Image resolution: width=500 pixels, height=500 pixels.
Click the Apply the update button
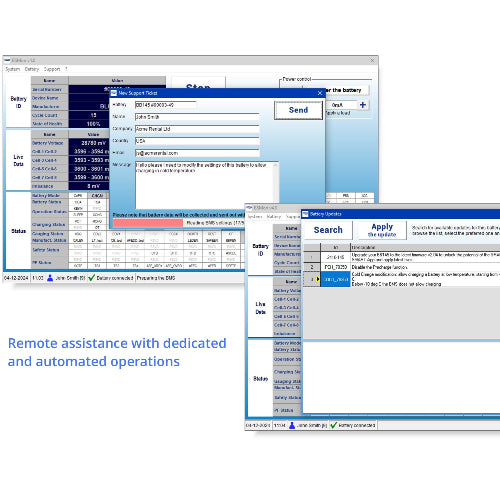pos(382,230)
